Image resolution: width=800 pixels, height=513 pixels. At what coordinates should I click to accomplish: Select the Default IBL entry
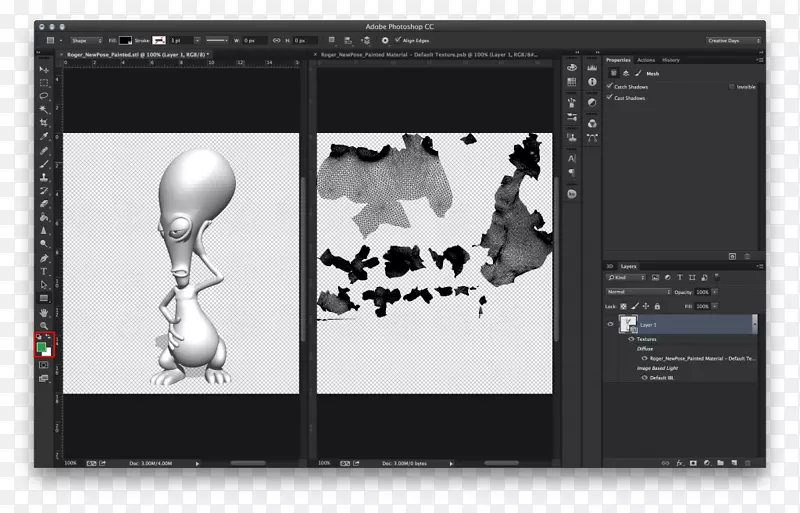663,377
